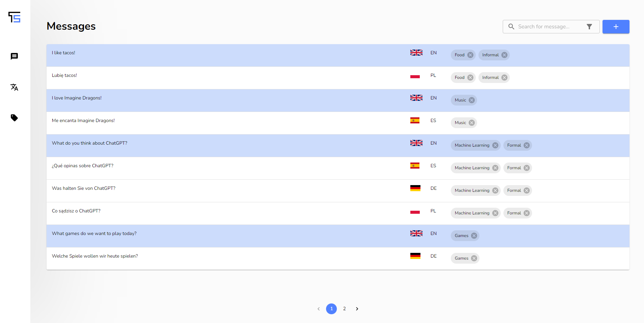Open the message filter funnel icon

click(589, 27)
